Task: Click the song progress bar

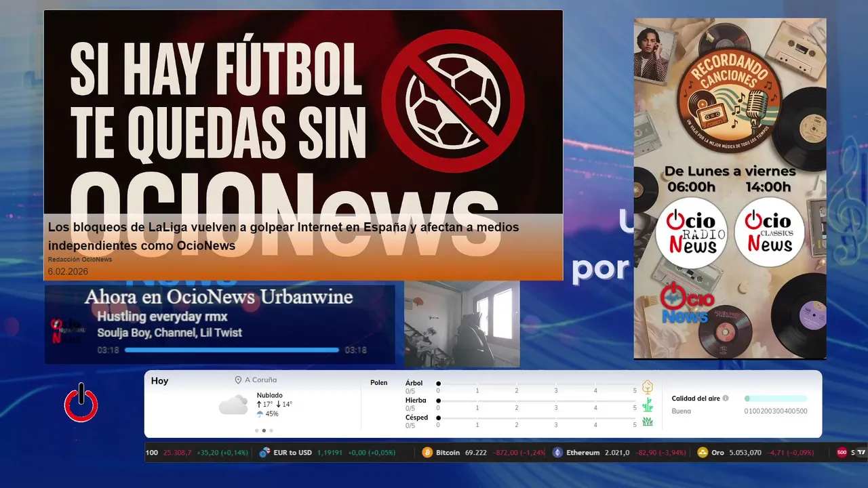Action: point(232,350)
